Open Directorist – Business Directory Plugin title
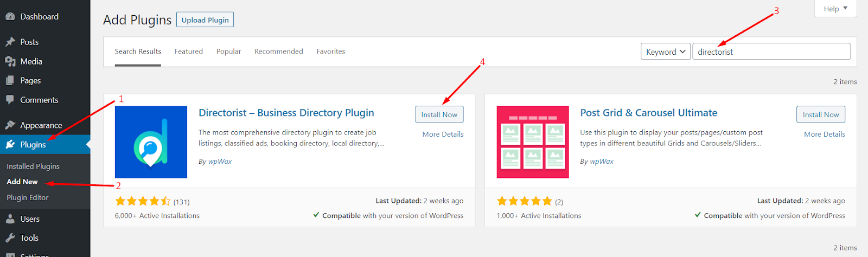The image size is (868, 257). coord(286,113)
